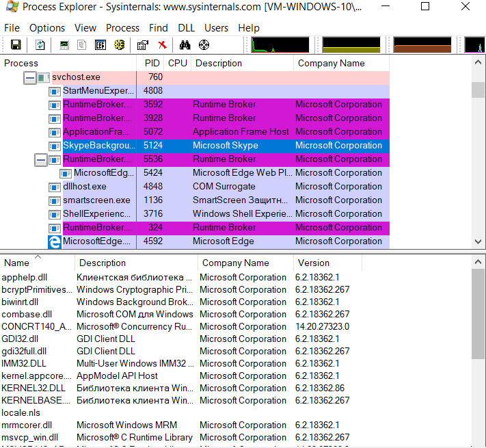Open the Find menu
Screen dimensions: 486x448
[159, 28]
